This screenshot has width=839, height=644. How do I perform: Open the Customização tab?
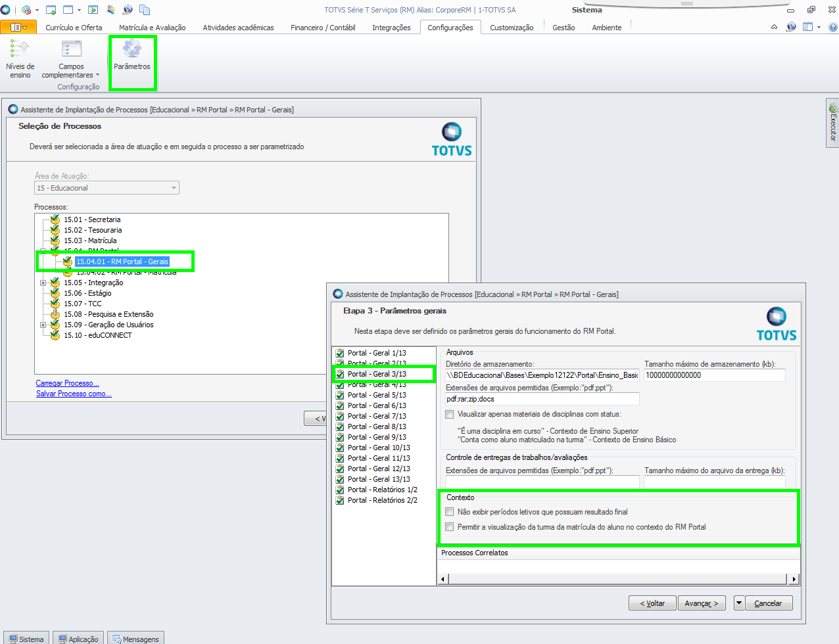point(512,28)
